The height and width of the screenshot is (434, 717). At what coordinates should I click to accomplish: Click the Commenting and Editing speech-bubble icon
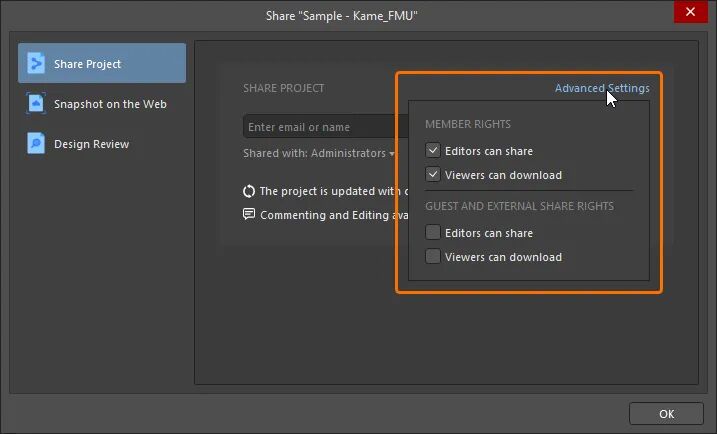pyautogui.click(x=249, y=214)
